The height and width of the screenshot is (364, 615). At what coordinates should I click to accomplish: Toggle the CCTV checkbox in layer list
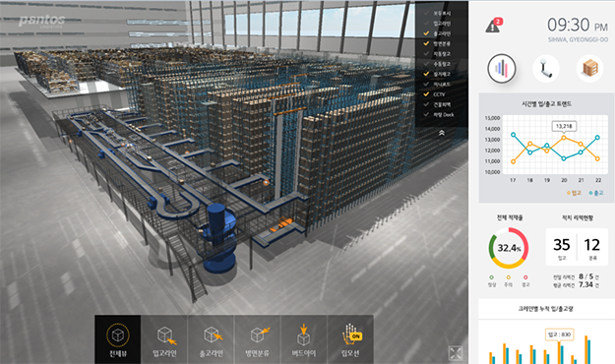(426, 94)
